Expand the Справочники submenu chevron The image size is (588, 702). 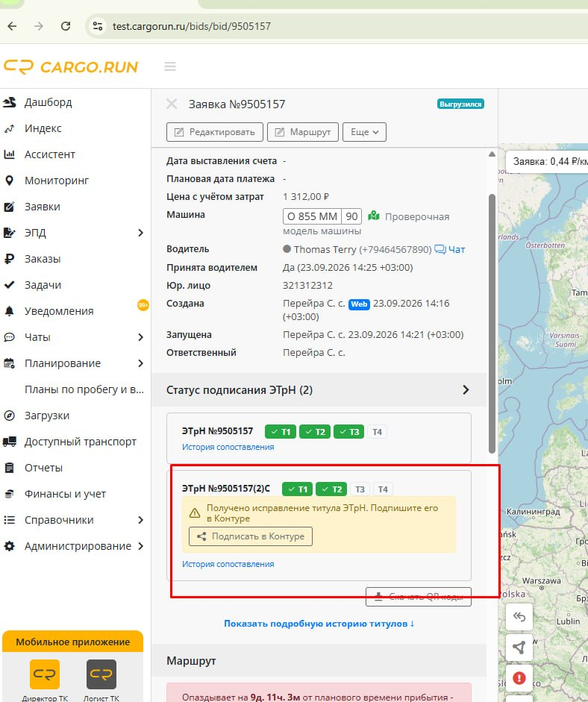pos(140,520)
